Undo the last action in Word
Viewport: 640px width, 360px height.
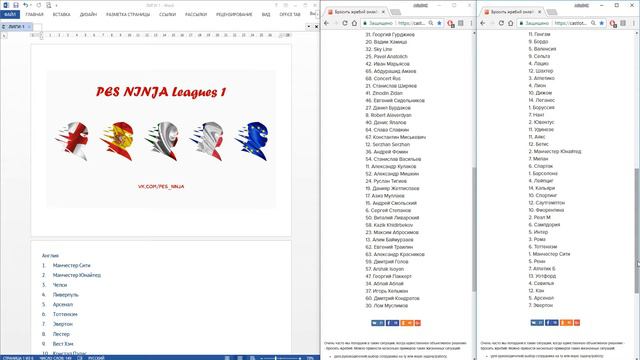(x=26, y=5)
